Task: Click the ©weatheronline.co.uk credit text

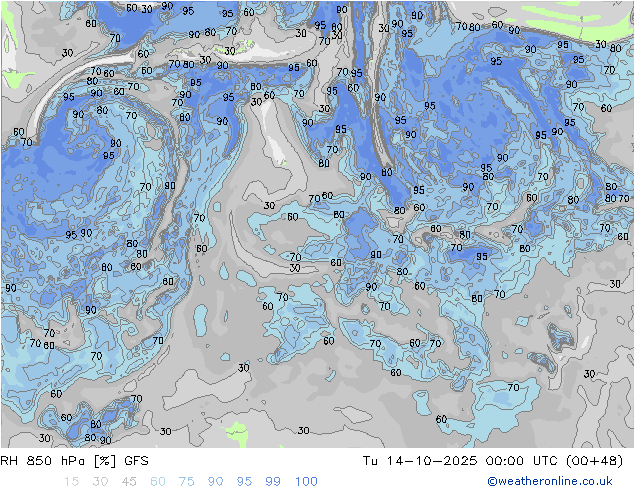Action: click(x=550, y=481)
